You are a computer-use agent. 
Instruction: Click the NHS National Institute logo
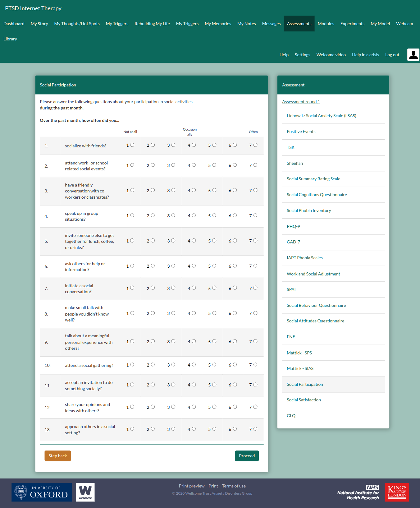(x=358, y=492)
